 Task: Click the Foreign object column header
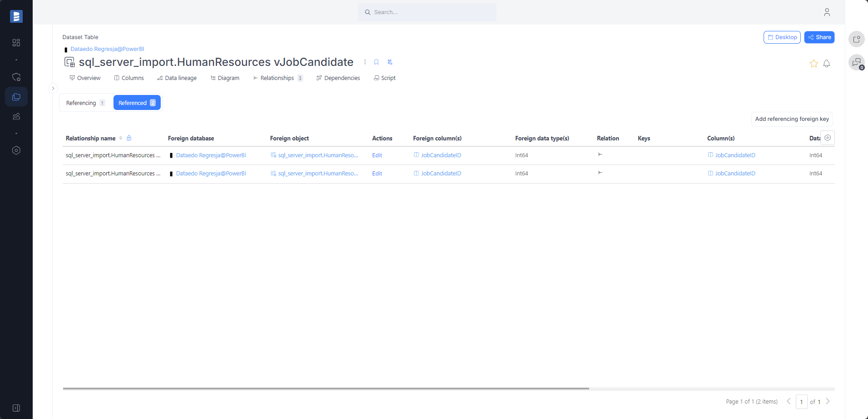(289, 138)
